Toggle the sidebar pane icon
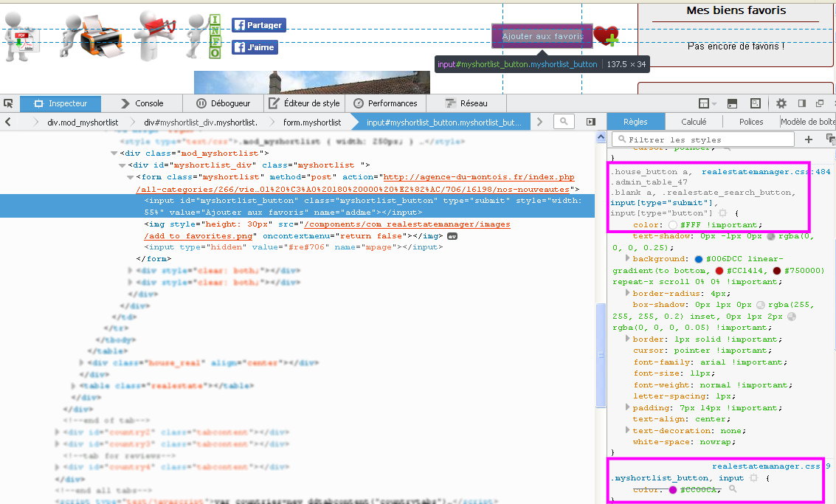Viewport: 836px width, 504px height. [x=591, y=122]
